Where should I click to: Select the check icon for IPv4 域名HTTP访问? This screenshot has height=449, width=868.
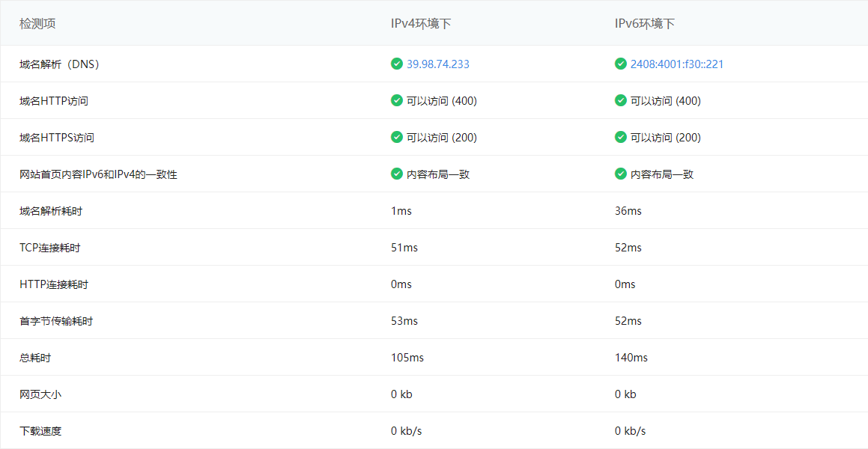point(396,100)
